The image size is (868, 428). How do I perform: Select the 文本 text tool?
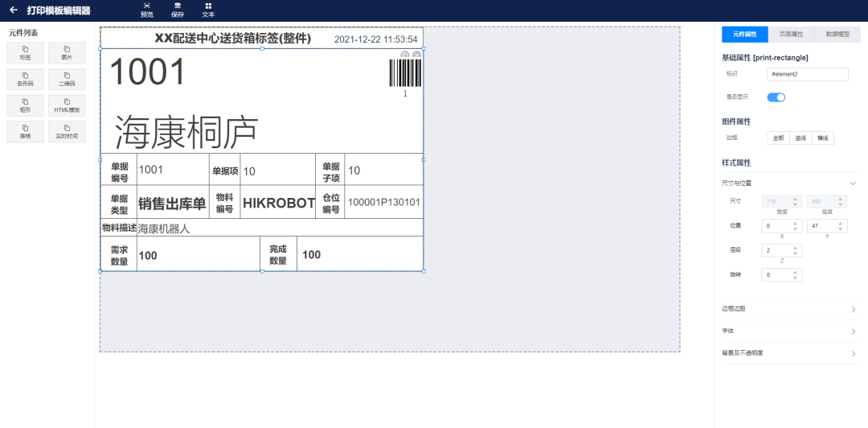coord(208,10)
